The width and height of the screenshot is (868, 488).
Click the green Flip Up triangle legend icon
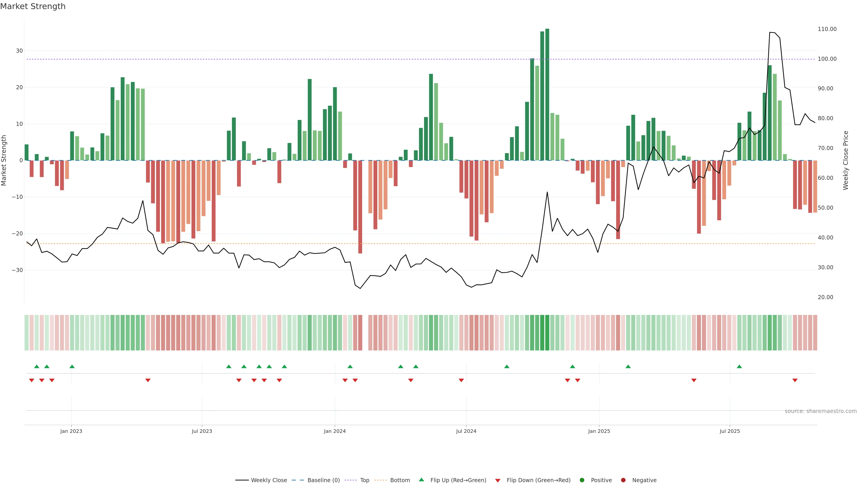(x=421, y=480)
